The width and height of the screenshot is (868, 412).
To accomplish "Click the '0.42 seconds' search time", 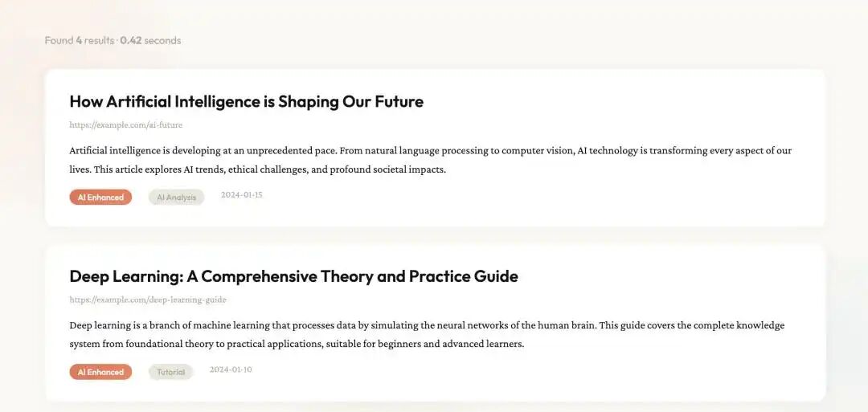I will [x=150, y=41].
